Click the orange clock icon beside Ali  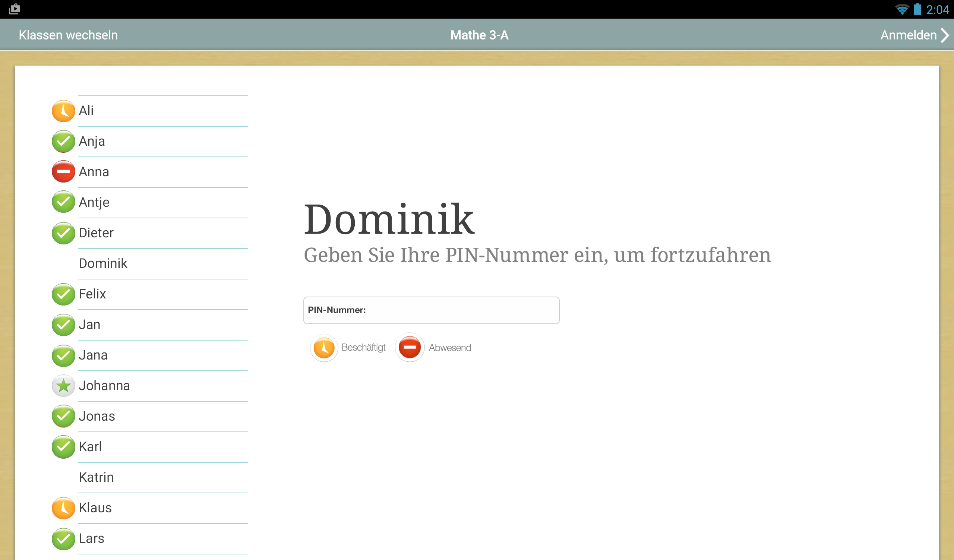(63, 111)
